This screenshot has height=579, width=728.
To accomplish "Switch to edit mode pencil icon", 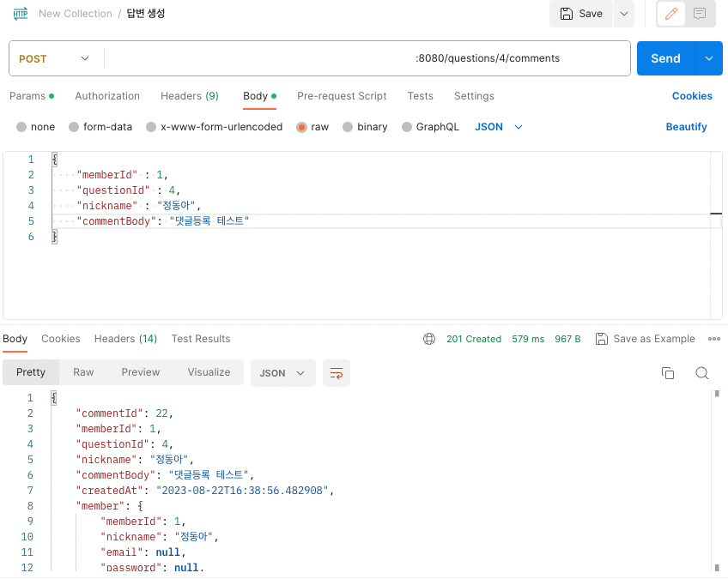I will (670, 14).
